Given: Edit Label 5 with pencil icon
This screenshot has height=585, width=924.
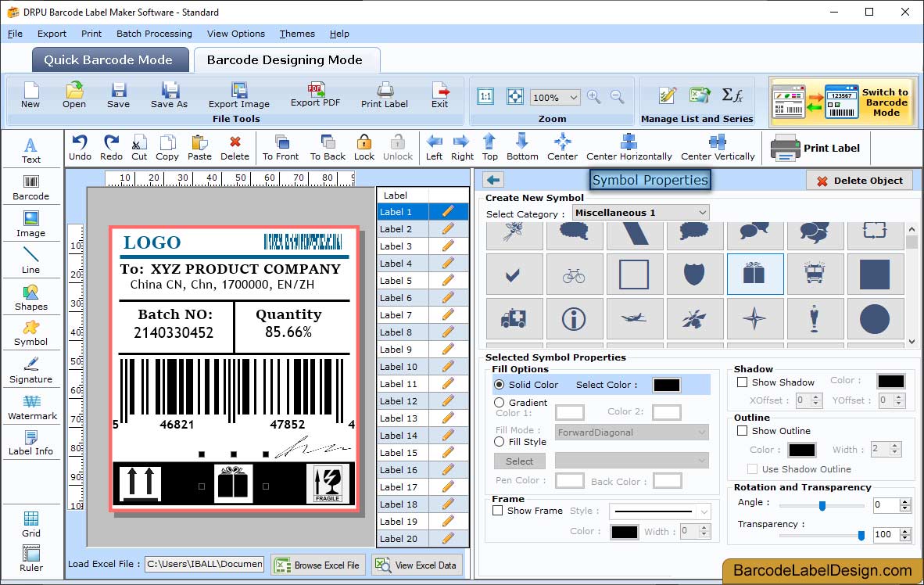Looking at the screenshot, I should tap(448, 280).
